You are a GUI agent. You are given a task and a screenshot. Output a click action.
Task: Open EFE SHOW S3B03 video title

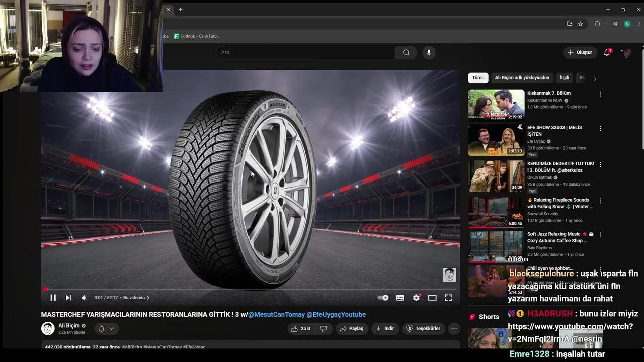[x=554, y=131]
